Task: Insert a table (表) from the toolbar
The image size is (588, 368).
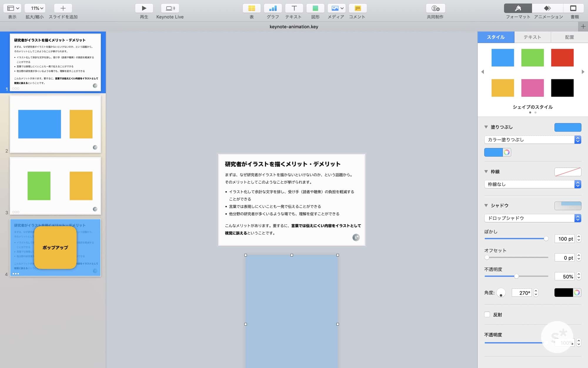Action: click(x=251, y=8)
